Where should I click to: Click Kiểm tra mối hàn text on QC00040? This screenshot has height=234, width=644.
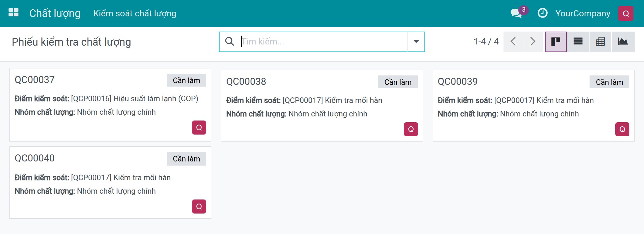[x=142, y=178]
